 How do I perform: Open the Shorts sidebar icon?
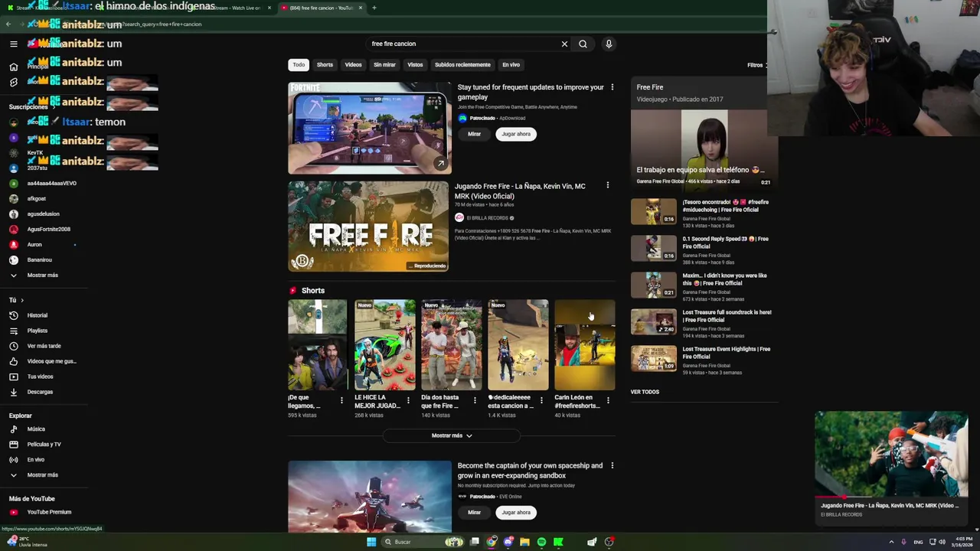14,82
